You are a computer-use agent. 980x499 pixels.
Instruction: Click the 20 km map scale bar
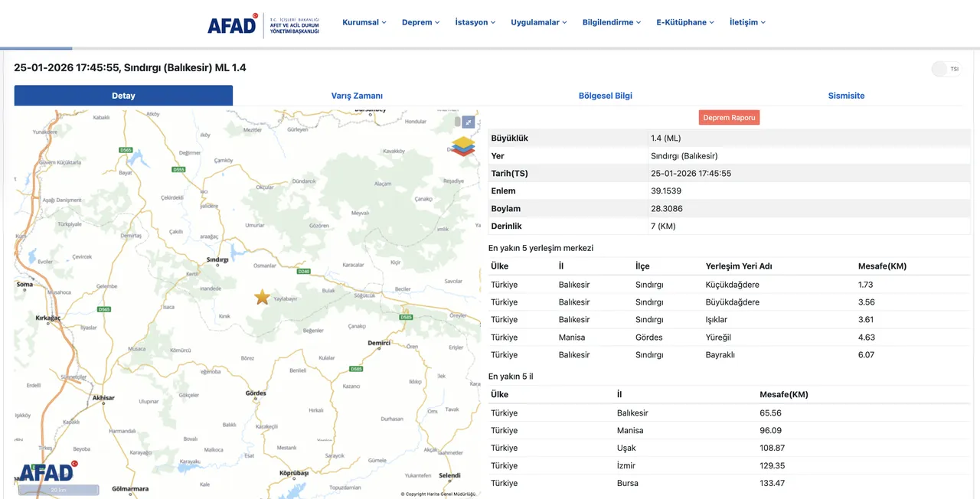(59, 490)
